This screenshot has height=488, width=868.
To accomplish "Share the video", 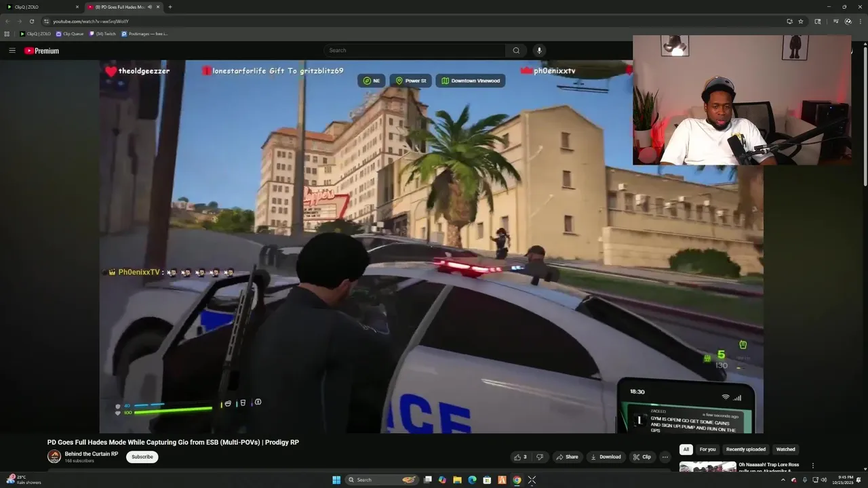I will [x=568, y=457].
